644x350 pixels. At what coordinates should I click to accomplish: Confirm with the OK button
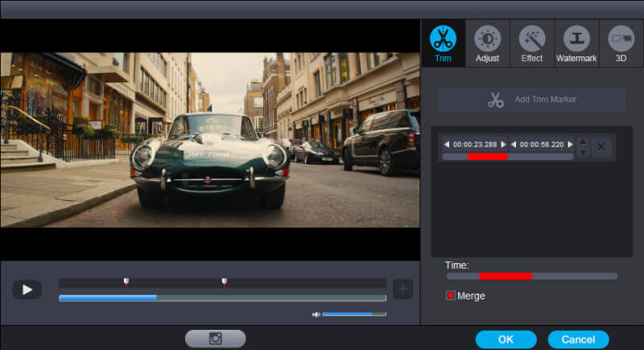[x=506, y=340]
